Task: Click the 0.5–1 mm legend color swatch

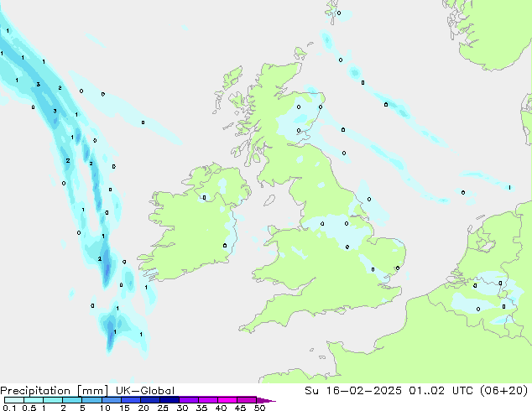Action: (x=34, y=400)
